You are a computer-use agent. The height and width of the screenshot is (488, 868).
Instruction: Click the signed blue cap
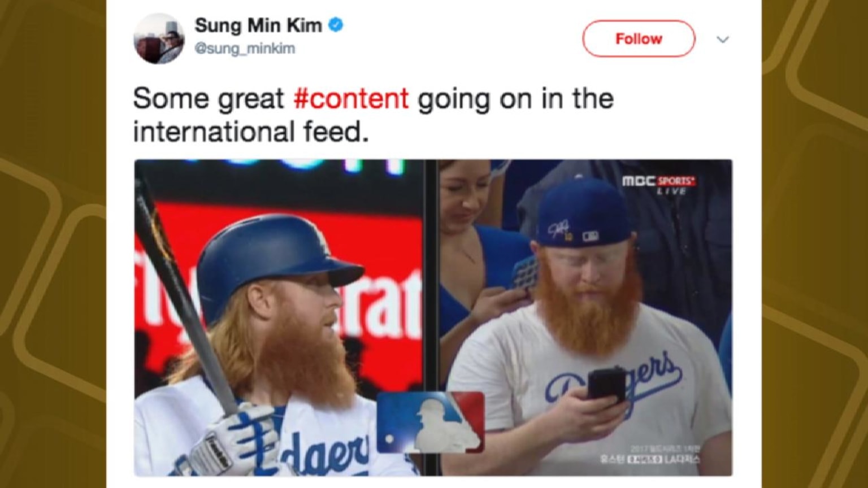tap(583, 213)
